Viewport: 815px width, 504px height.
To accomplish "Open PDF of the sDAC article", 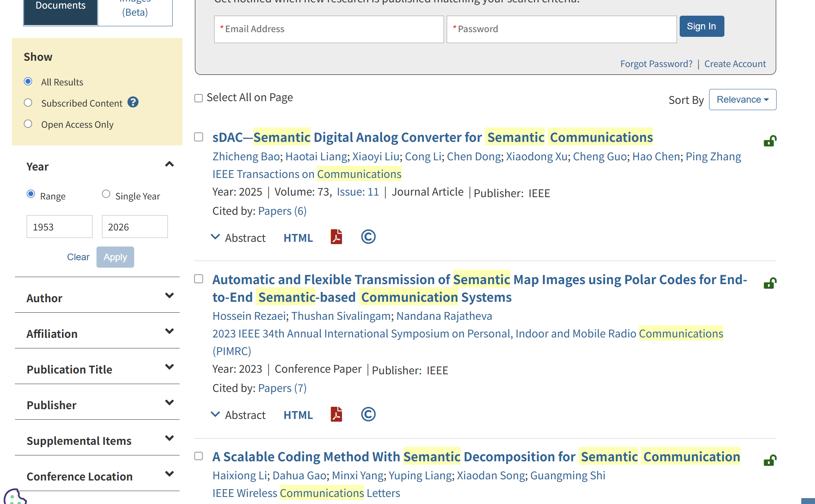I will pos(336,237).
